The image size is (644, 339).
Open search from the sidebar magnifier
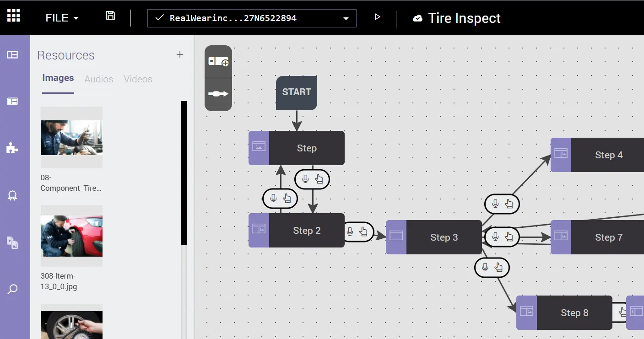(12, 289)
